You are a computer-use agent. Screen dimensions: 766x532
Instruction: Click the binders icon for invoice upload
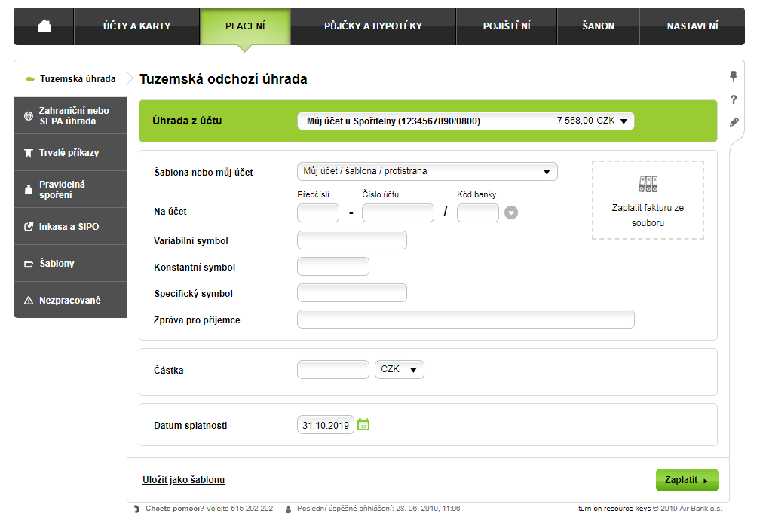[648, 185]
